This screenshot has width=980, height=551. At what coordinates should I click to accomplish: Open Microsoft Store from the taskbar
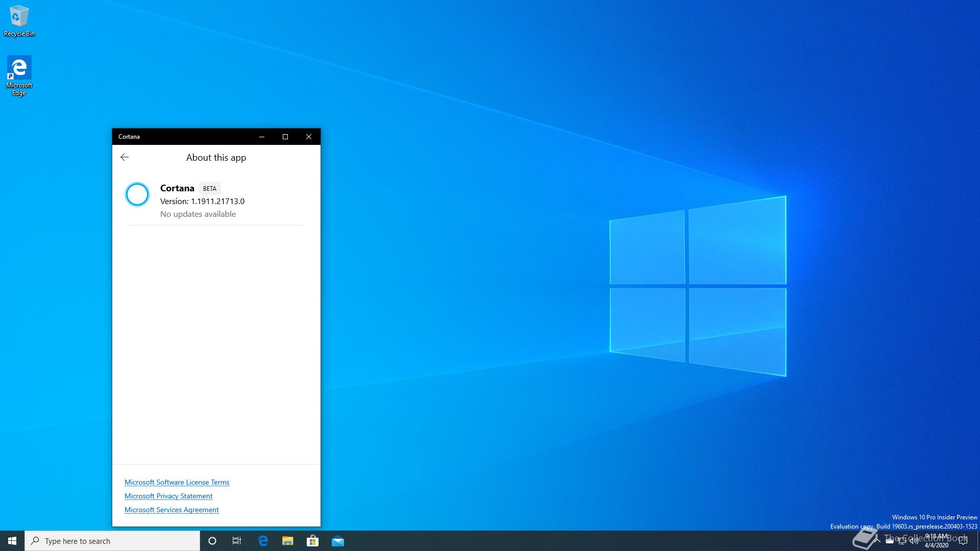point(312,541)
